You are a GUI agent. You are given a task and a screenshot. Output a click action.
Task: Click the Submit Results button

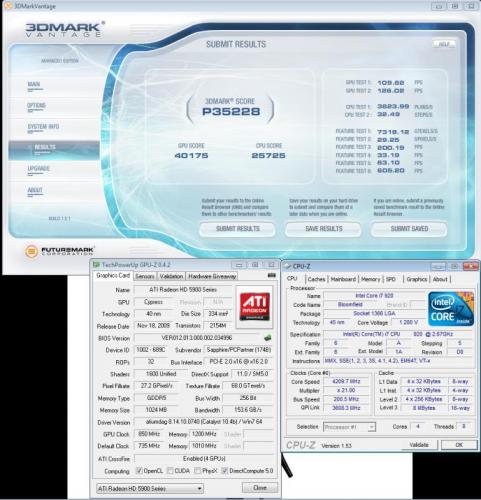237,229
